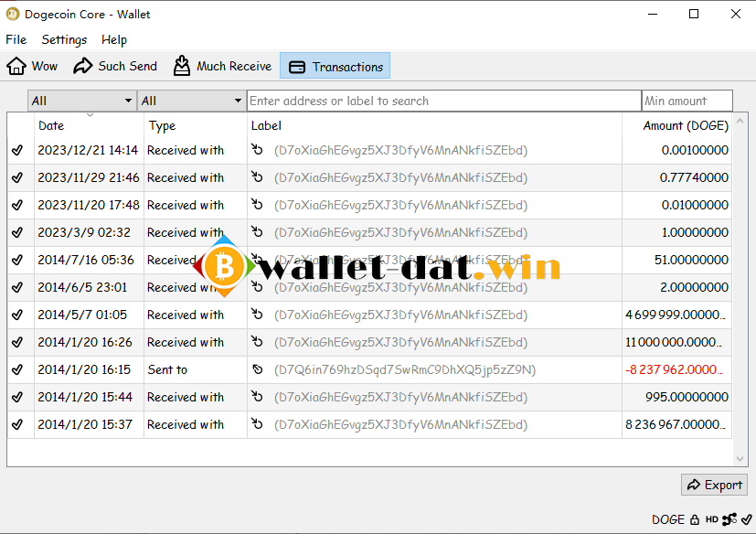756x534 pixels.
Task: Sort by the Label column header
Action: [434, 125]
